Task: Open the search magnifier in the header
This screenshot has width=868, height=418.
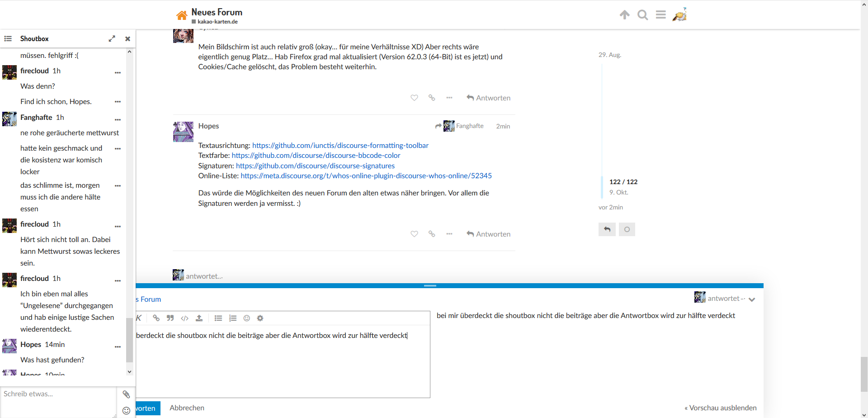Action: 642,15
